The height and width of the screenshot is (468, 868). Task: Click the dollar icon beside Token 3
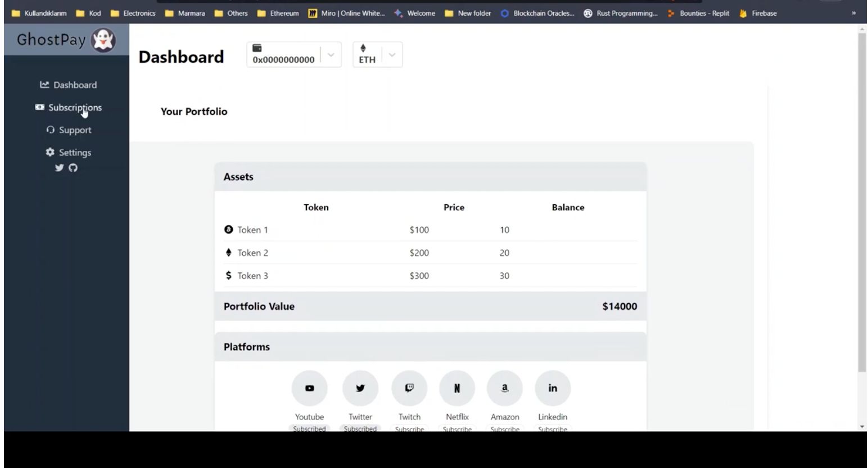(228, 276)
